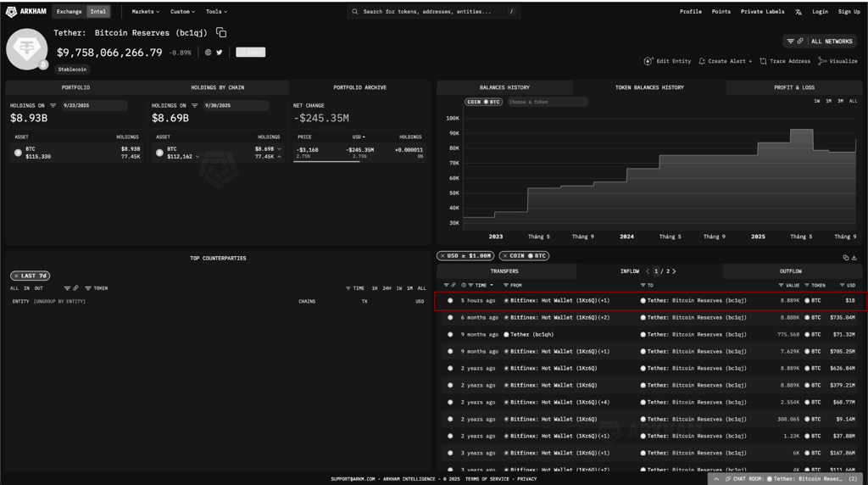Click the Login link
Screen dimensions: 868x485
(820, 12)
